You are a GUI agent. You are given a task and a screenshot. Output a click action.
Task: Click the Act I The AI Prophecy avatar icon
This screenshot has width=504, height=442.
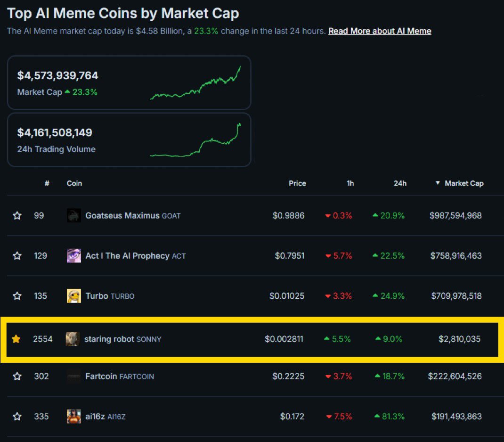coord(73,255)
